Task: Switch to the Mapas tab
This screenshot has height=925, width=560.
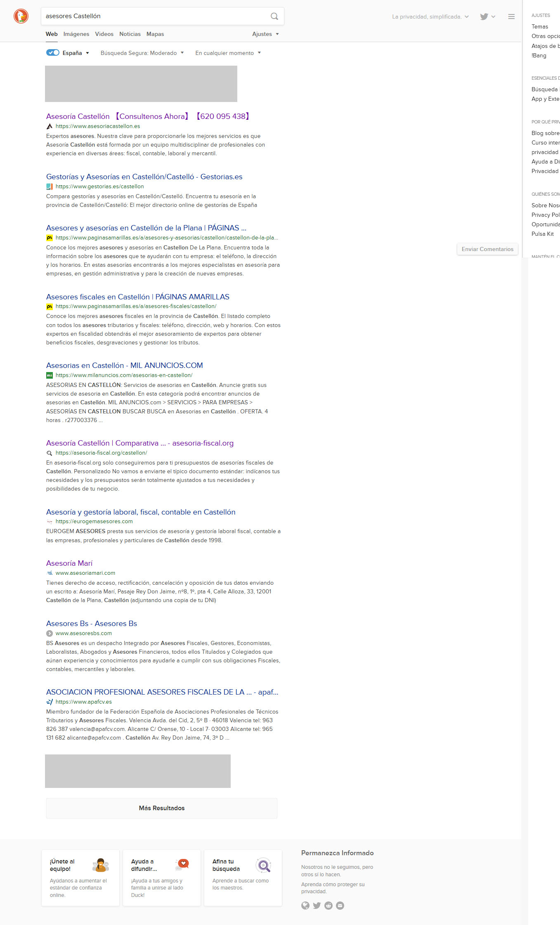Action: coord(155,34)
